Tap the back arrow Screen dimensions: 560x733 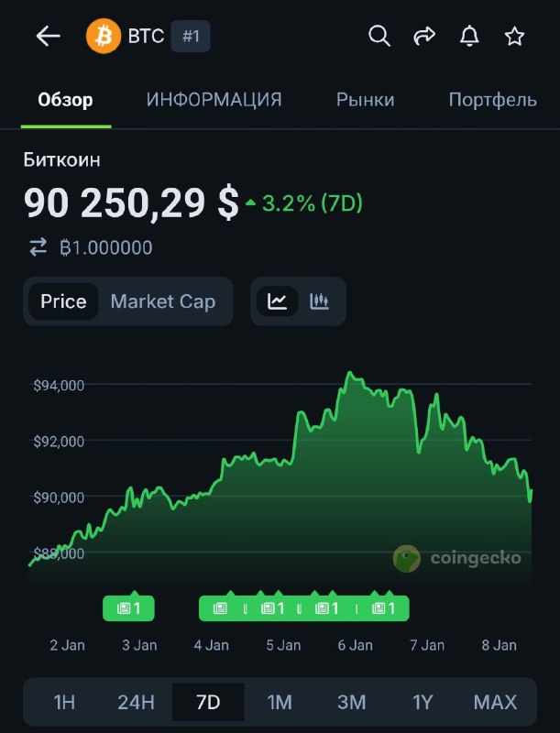(x=47, y=36)
